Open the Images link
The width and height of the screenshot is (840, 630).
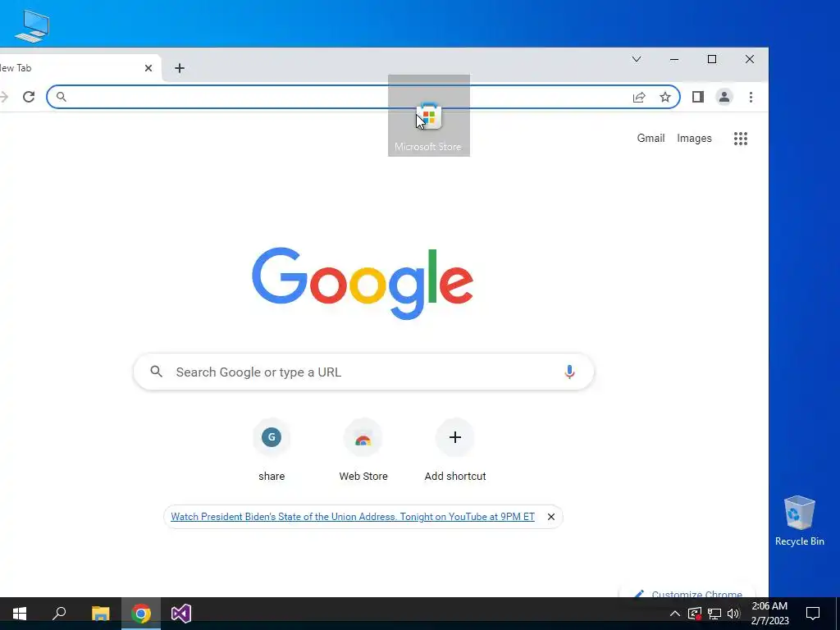tap(694, 138)
